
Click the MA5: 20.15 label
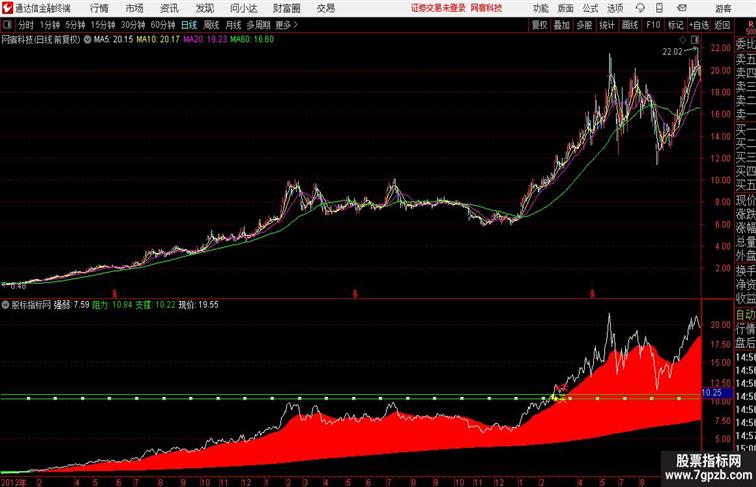point(113,40)
